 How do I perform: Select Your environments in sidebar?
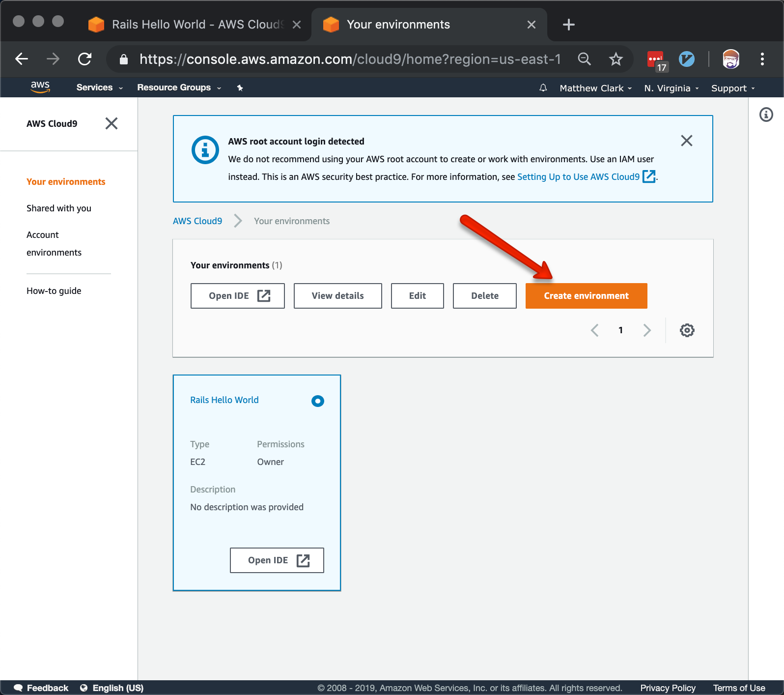pos(66,182)
